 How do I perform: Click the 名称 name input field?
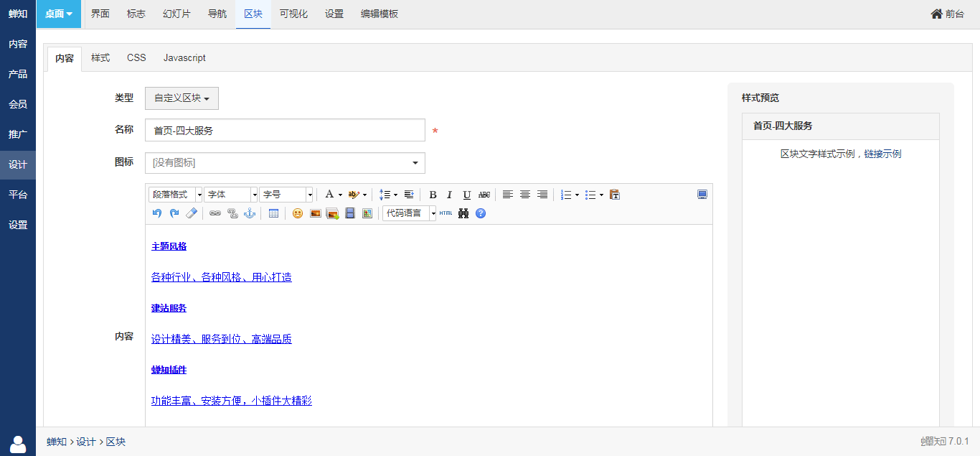point(285,130)
